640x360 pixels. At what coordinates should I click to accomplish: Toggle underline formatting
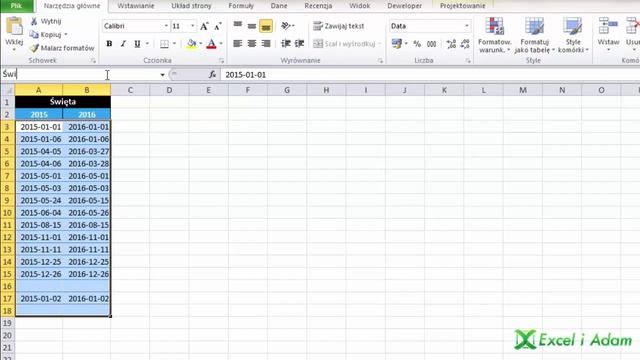138,44
